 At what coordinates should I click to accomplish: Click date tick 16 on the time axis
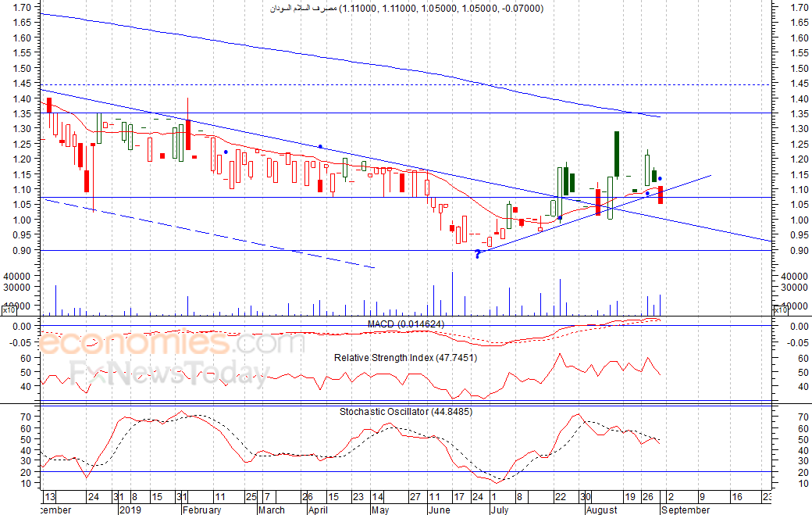[736, 497]
